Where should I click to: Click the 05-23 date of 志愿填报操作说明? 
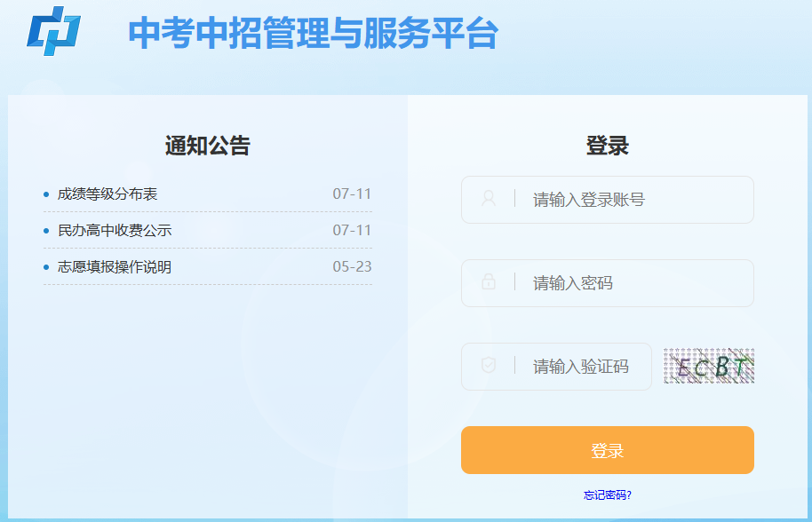352,266
